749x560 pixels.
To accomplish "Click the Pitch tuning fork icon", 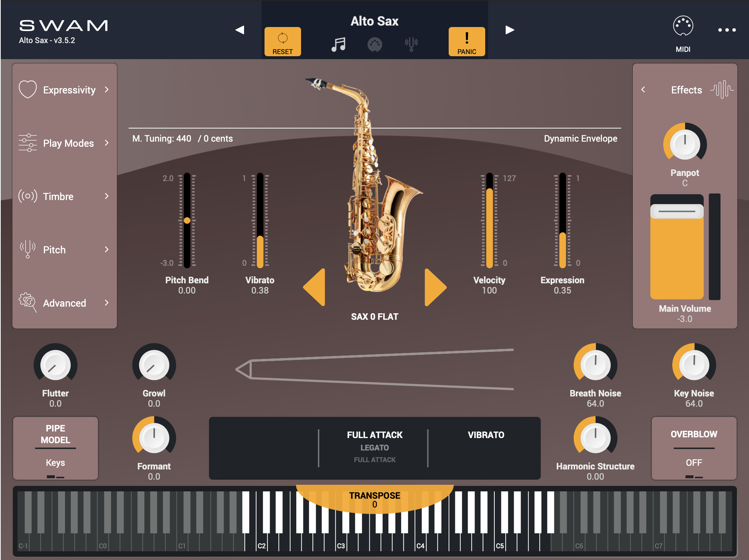I will point(28,249).
